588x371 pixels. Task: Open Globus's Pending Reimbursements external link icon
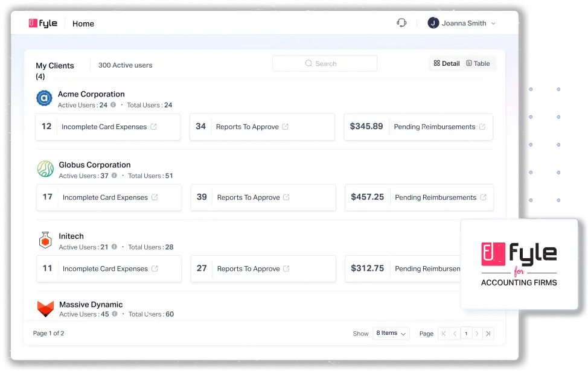click(x=484, y=197)
